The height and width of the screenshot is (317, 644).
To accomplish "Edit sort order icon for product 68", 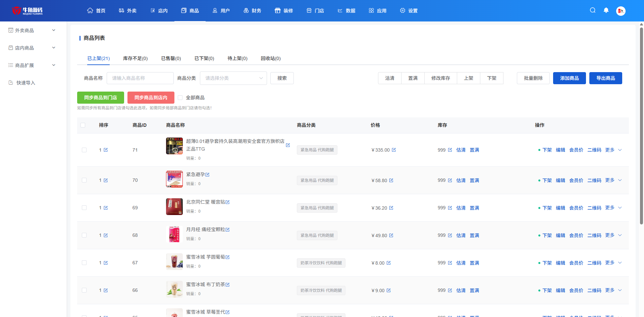I will tap(106, 235).
